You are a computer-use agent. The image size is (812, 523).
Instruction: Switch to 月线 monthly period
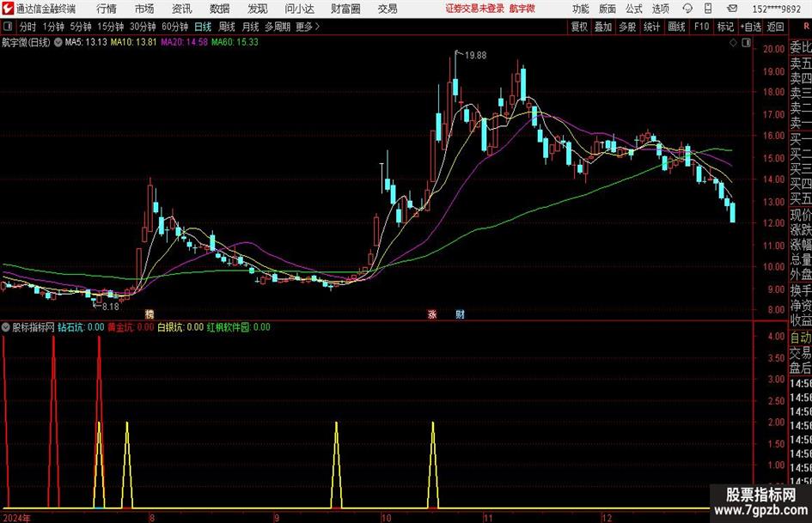point(250,27)
